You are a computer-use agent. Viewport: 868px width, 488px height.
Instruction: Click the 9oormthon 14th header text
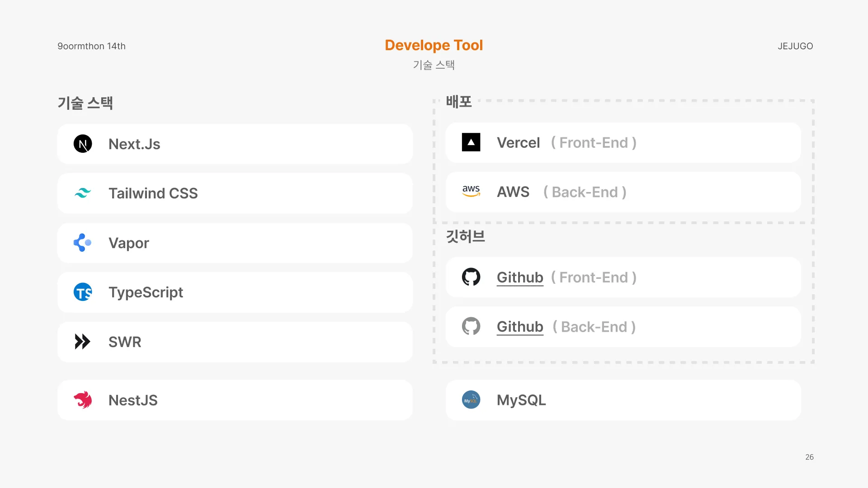coord(91,46)
